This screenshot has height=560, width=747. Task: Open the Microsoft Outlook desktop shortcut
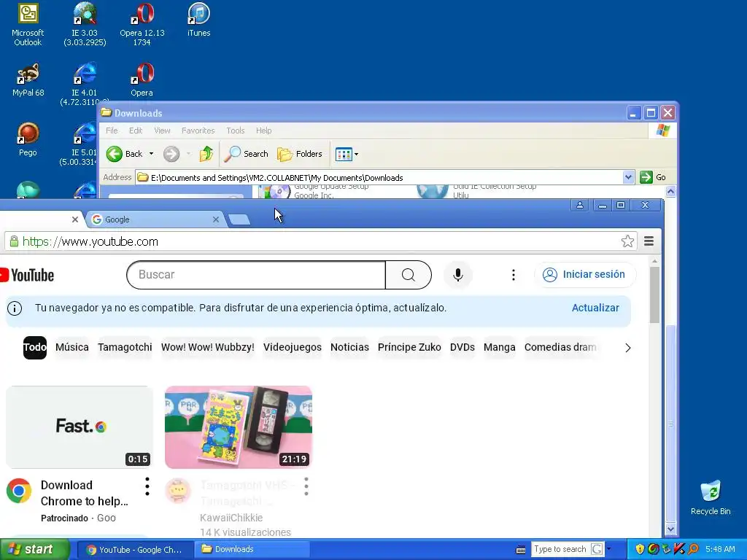coord(28,25)
